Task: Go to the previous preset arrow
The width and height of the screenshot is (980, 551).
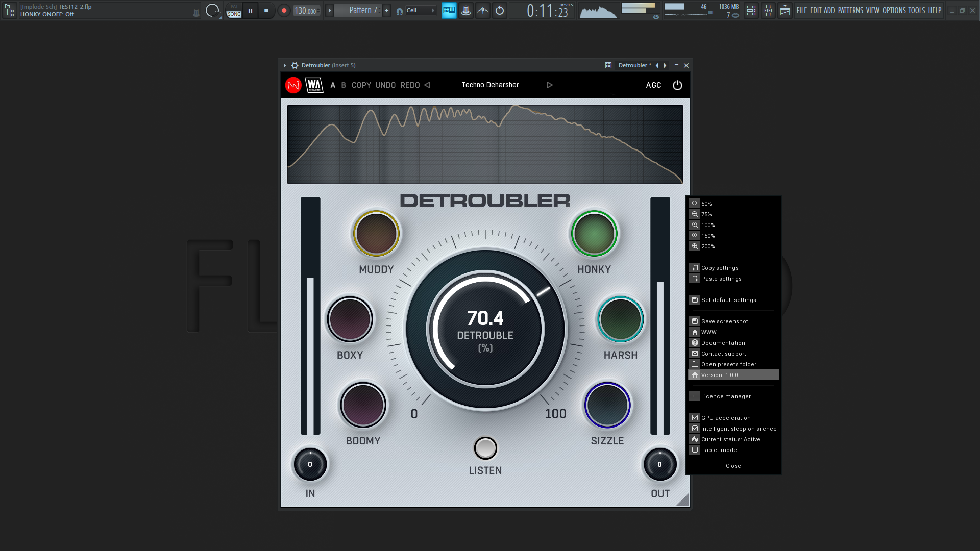Action: (427, 85)
